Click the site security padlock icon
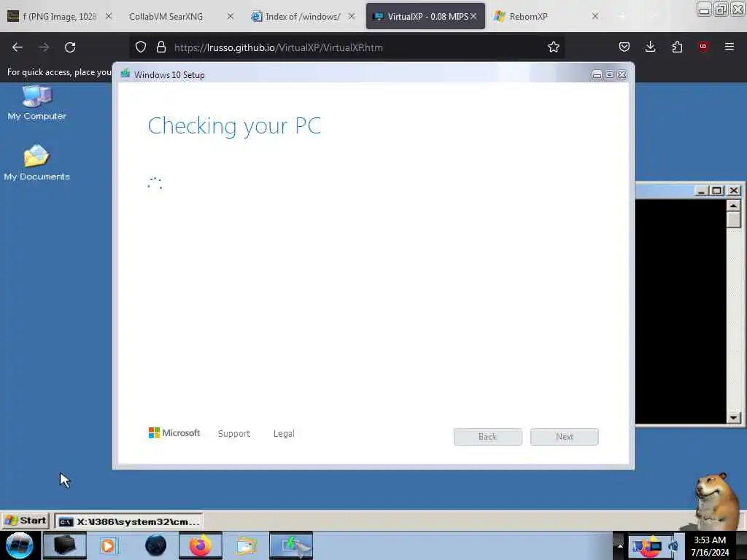The image size is (747, 560). [161, 47]
